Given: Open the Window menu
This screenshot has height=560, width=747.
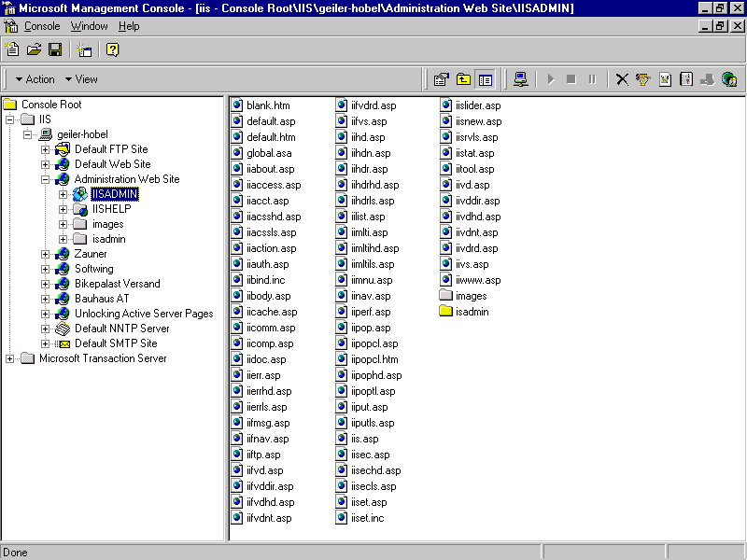Looking at the screenshot, I should (x=89, y=26).
